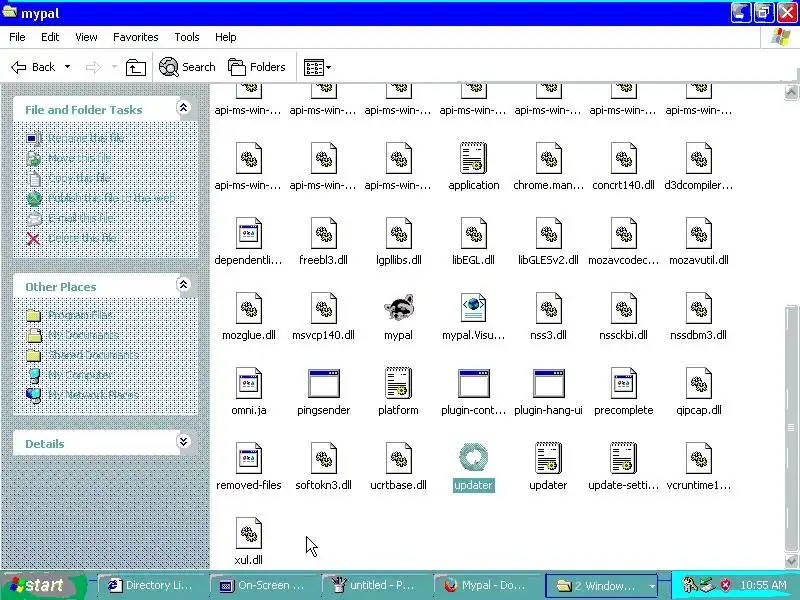Select the removed-files file icon
The image size is (800, 600).
pyautogui.click(x=249, y=458)
